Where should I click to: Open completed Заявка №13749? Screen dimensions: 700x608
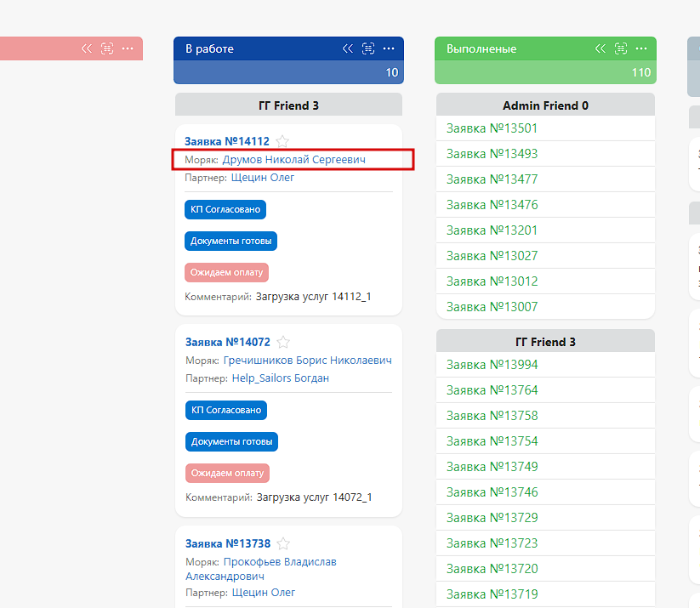tap(492, 467)
